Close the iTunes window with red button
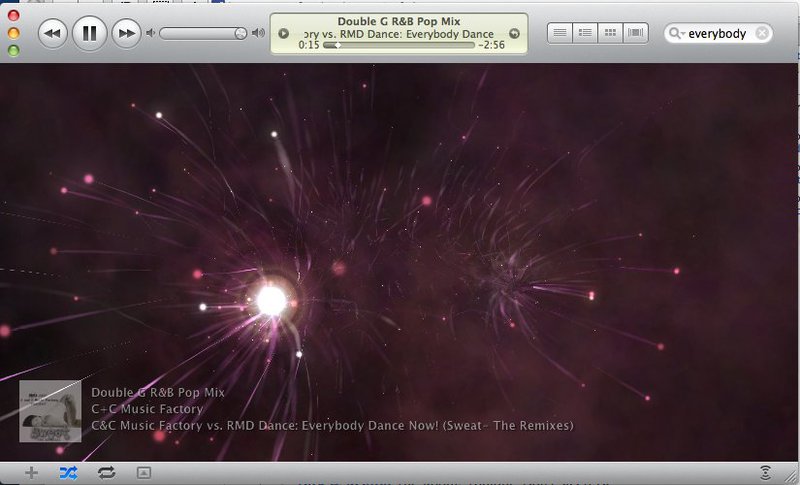The width and height of the screenshot is (800, 485). [x=14, y=15]
